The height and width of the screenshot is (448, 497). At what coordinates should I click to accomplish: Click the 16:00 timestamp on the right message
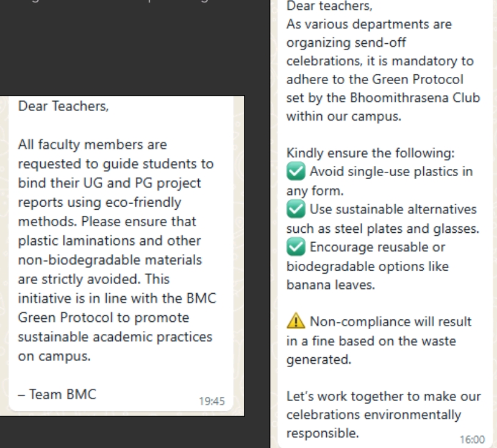click(x=472, y=439)
